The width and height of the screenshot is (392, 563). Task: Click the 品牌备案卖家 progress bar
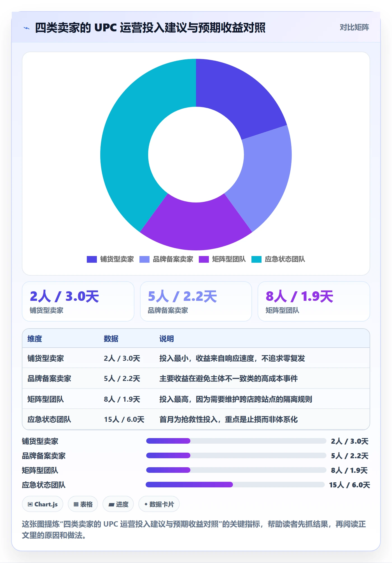[x=236, y=455]
